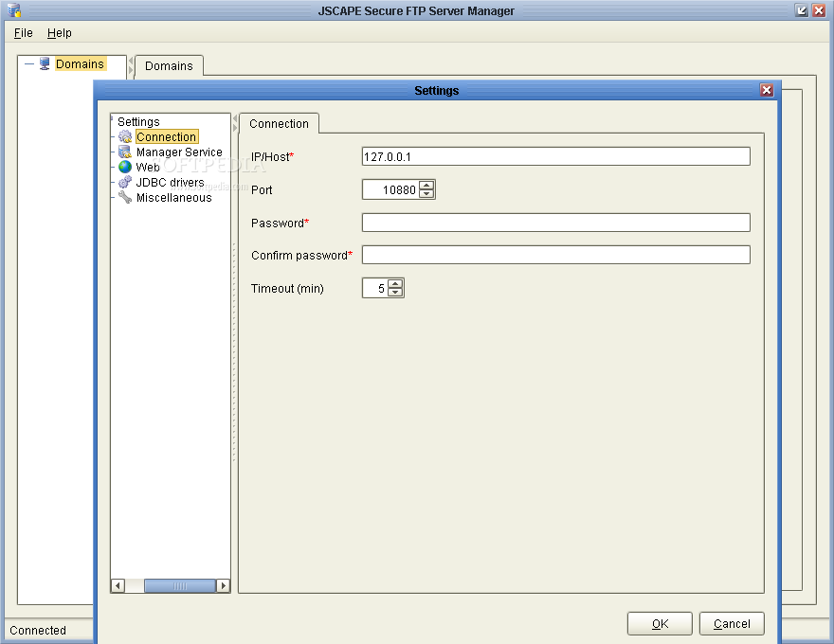
Task: Open the Help menu
Action: pyautogui.click(x=59, y=33)
